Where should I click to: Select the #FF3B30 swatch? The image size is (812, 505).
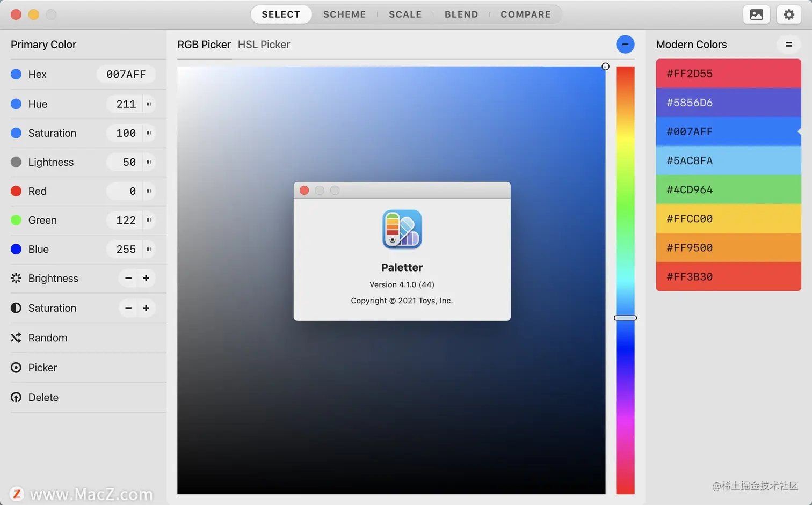[x=728, y=276]
